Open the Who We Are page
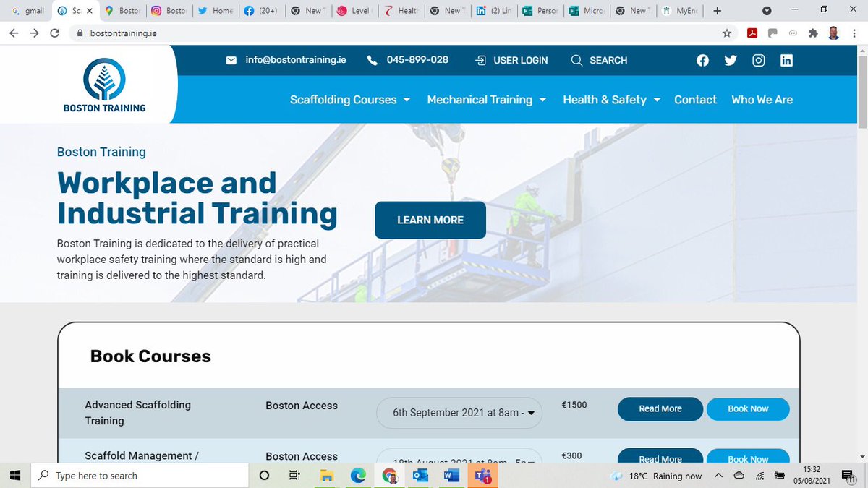868x488 pixels. (762, 100)
